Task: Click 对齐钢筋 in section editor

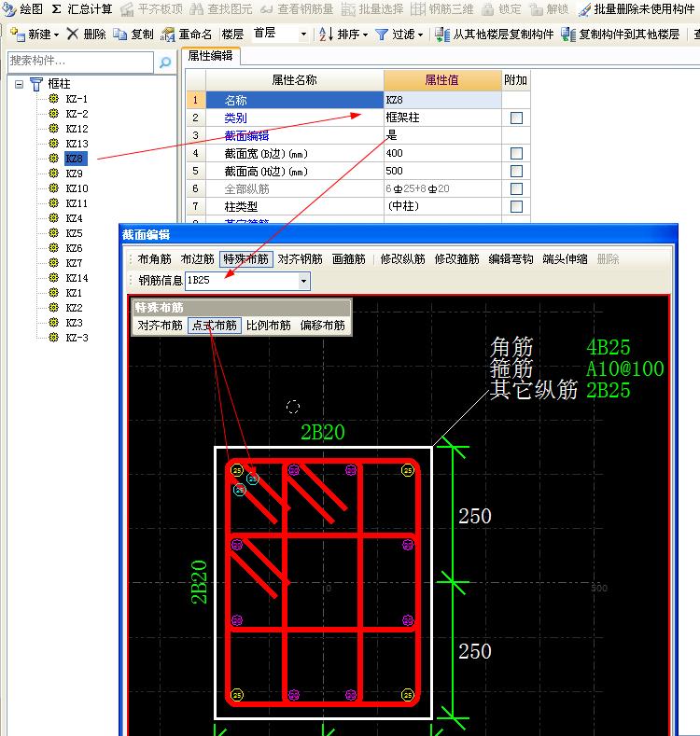Action: 301,259
